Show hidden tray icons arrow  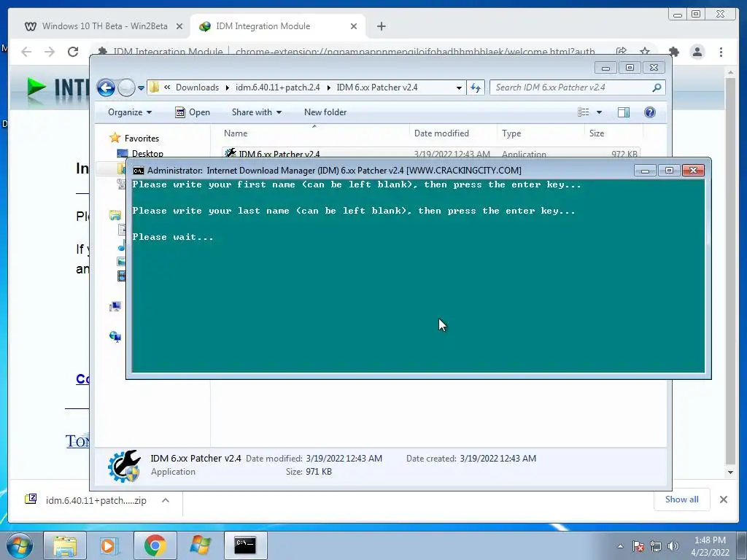(620, 546)
